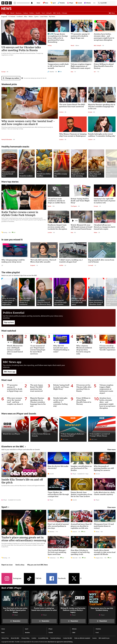Click the info icon beside top stories notice
The height and width of the screenshot is (644, 117).
22,78
